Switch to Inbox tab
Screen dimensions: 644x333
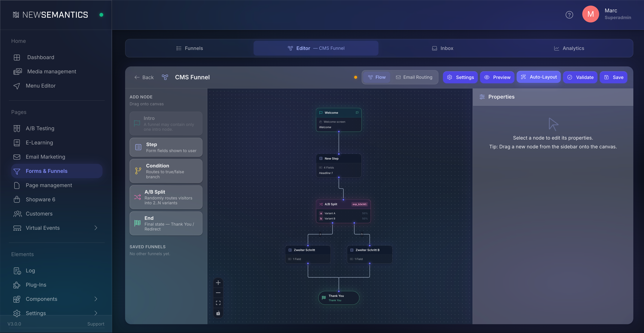point(442,48)
